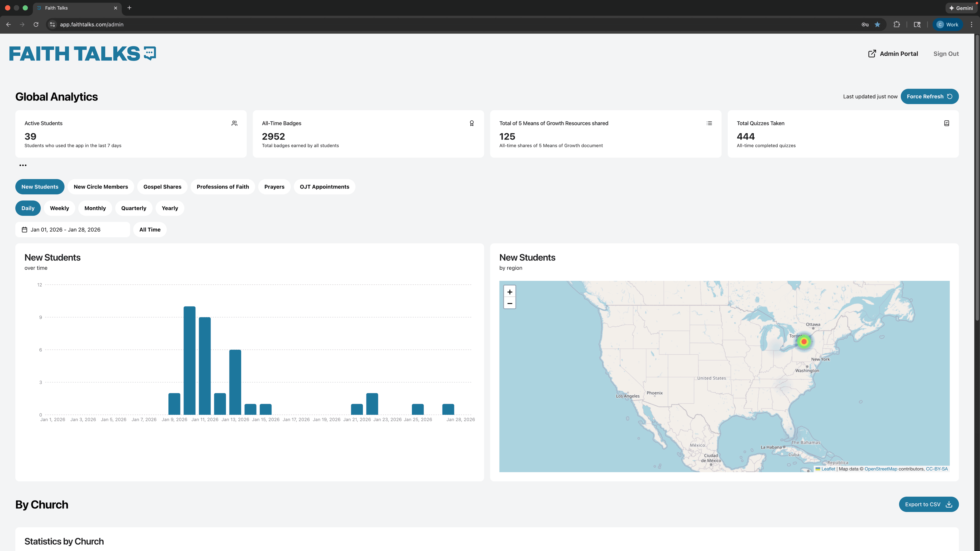Viewport: 980px width, 551px height.
Task: Click Export to CSV in the By Church section
Action: tap(929, 504)
